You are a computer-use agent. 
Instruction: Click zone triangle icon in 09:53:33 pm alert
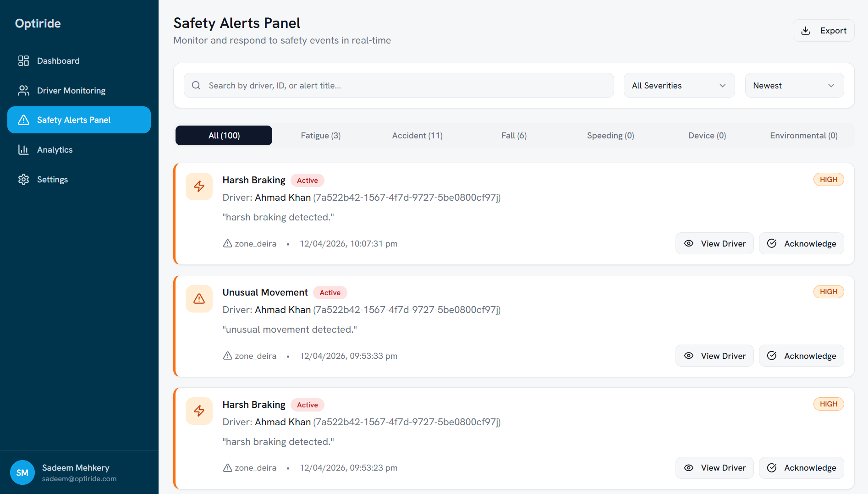coord(227,356)
